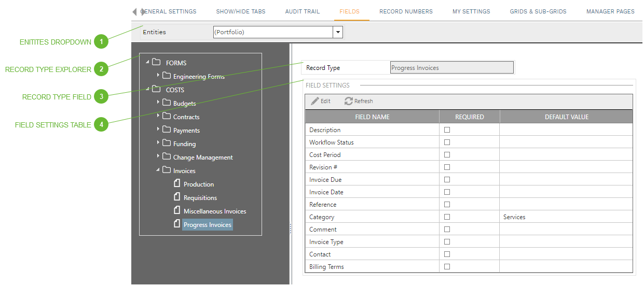The image size is (644, 286).
Task: Switch to the Audit Trail tab
Action: click(x=302, y=11)
